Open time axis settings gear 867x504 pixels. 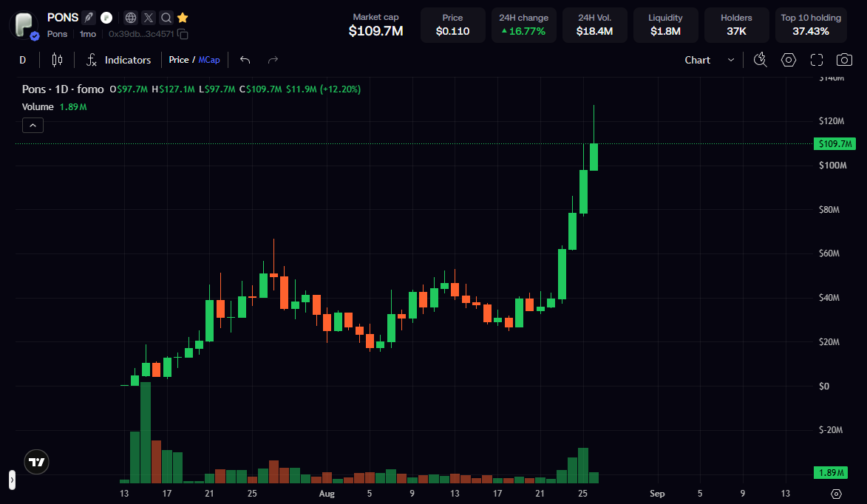(x=836, y=494)
